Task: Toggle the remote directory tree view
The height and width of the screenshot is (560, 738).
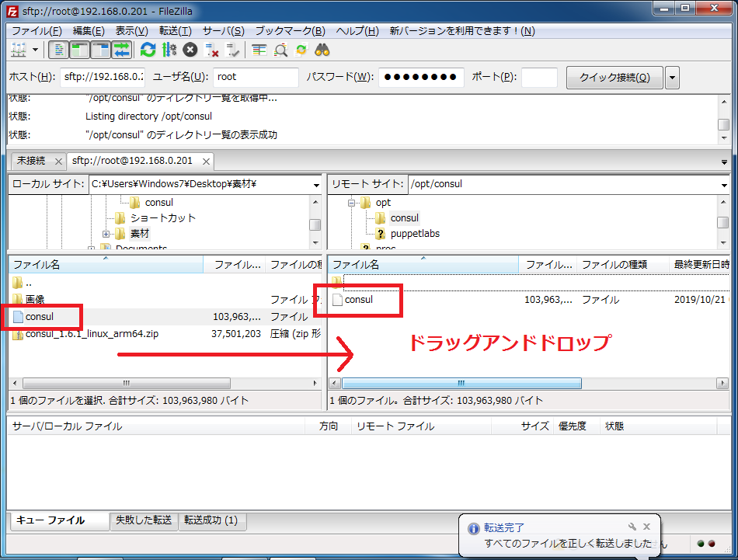Action: [101, 50]
